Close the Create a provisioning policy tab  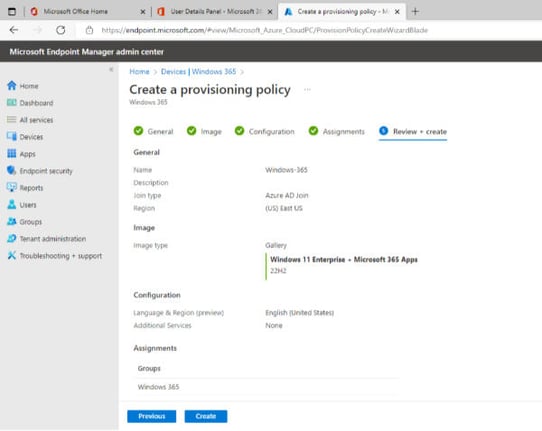point(397,12)
